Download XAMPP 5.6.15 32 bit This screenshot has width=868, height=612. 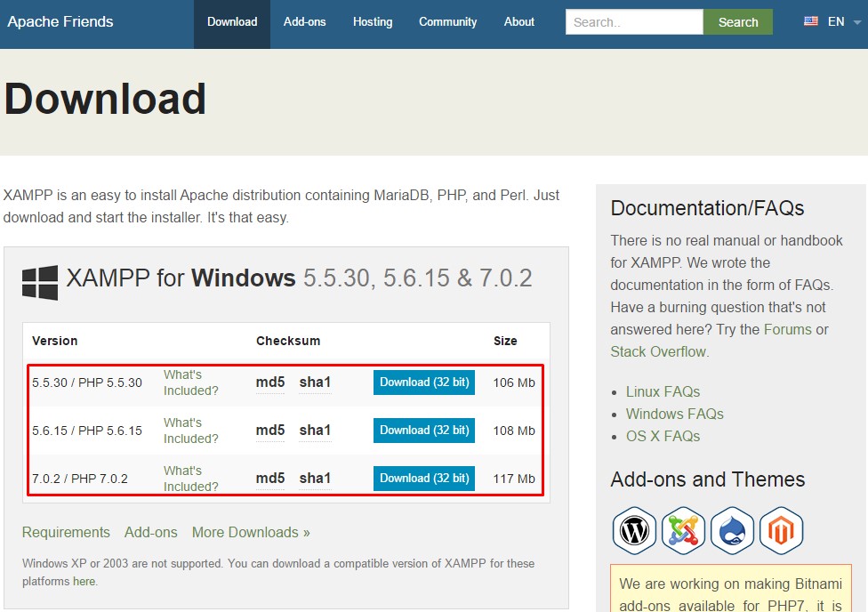click(x=424, y=431)
